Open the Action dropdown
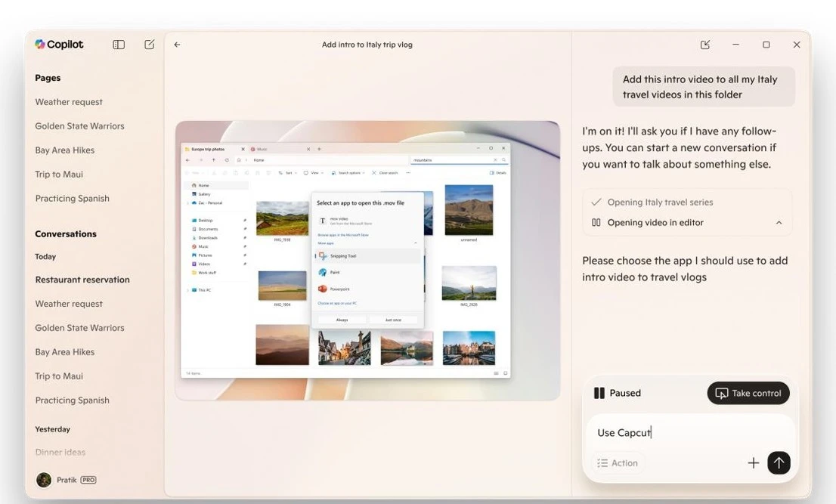This screenshot has width=836, height=504. 618,463
